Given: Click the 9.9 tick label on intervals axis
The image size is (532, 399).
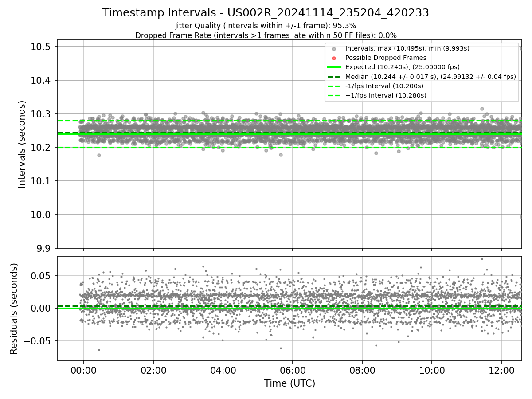Looking at the screenshot, I should pos(43,248).
